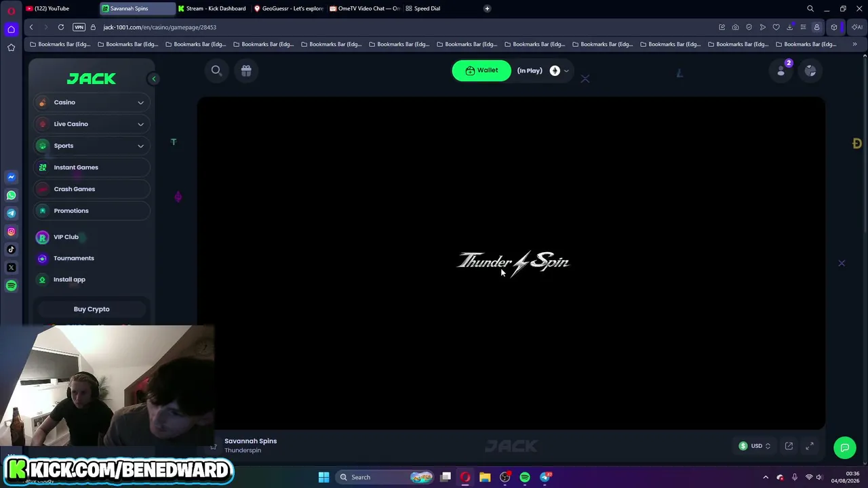The width and height of the screenshot is (868, 488).
Task: Expand the Casino menu section
Action: coord(92,102)
